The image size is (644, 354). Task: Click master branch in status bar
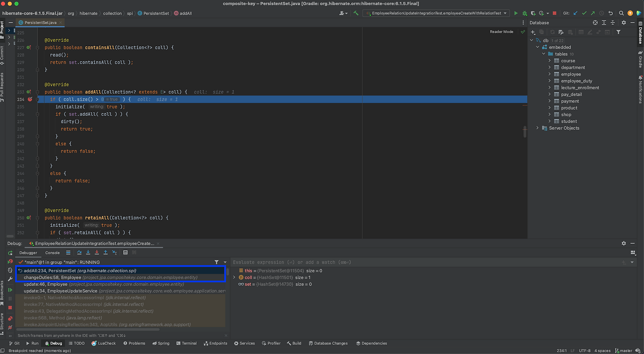pos(623,350)
